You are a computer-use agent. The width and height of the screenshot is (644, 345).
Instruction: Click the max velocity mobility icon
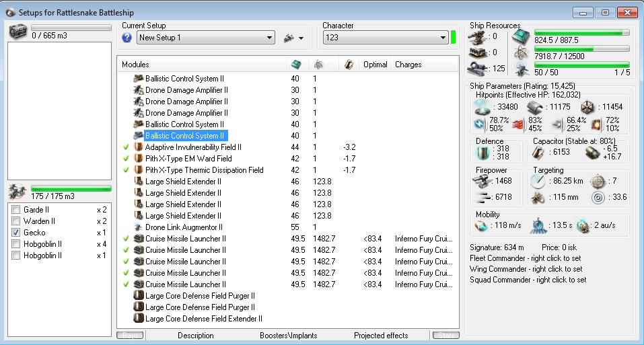481,225
